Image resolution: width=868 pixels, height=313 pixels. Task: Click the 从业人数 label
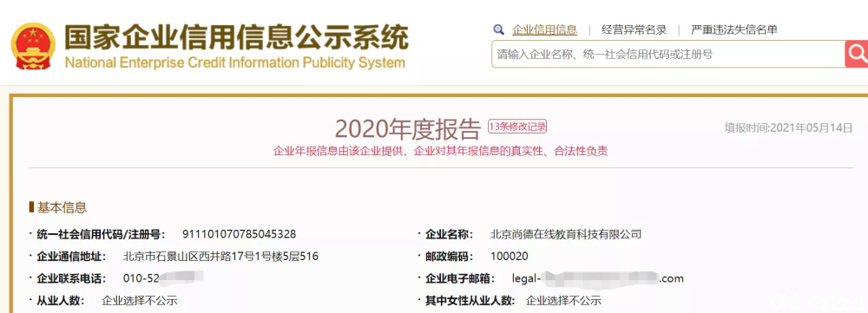[x=61, y=301]
